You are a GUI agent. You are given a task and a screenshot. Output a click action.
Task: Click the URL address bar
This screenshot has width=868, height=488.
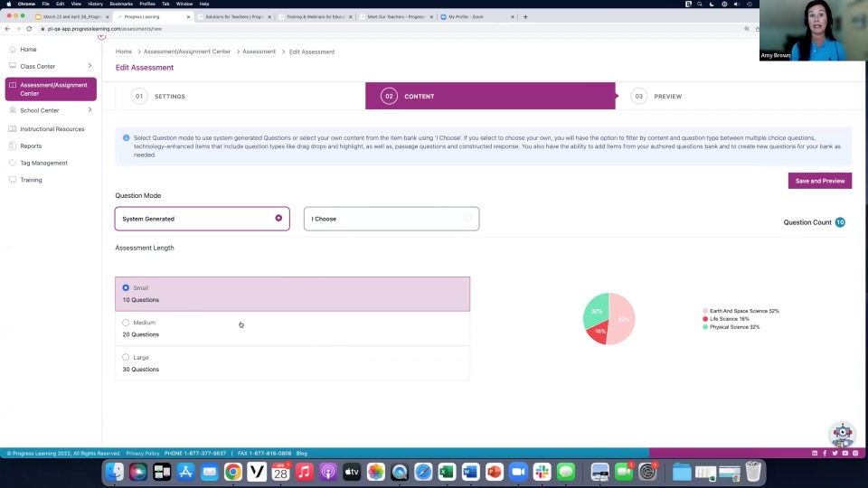(388, 29)
